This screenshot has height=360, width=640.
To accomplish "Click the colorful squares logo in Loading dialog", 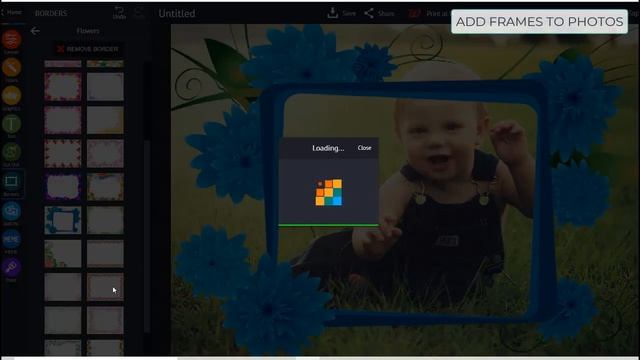I will [329, 192].
